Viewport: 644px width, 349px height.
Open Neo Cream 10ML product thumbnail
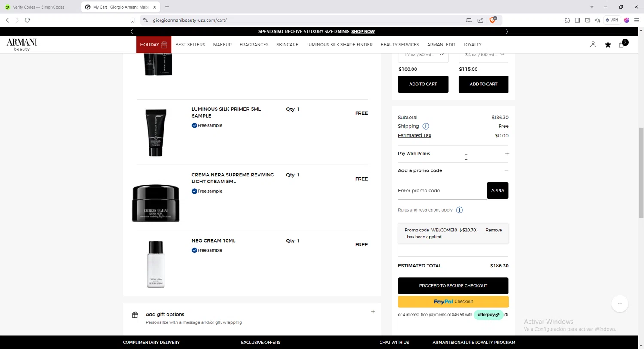tap(156, 264)
